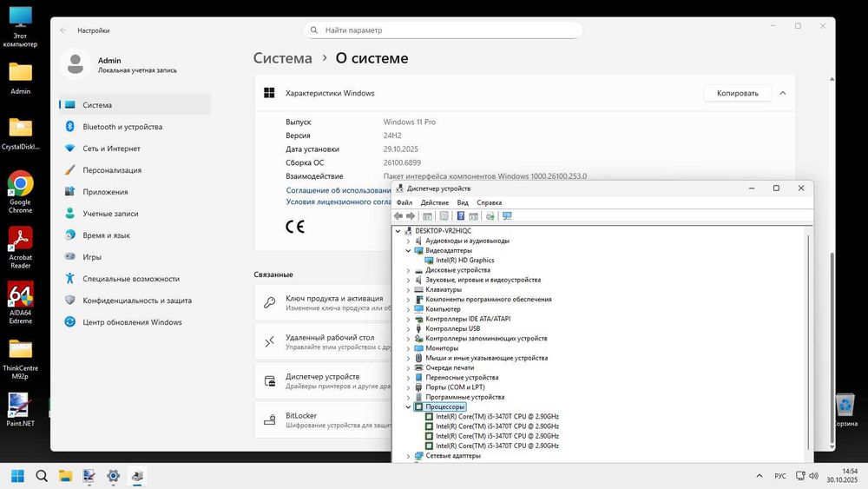Expand Дисковые устройства node
868x489 pixels.
point(409,270)
